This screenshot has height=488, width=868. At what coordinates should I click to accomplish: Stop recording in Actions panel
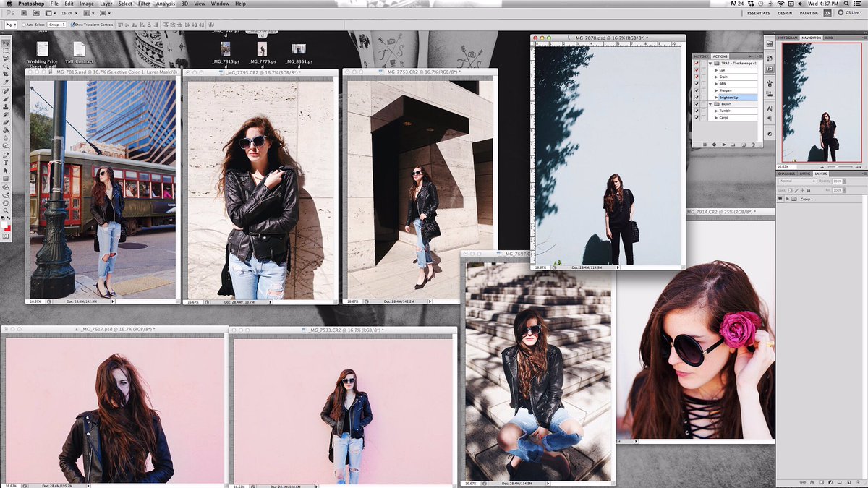(705, 145)
